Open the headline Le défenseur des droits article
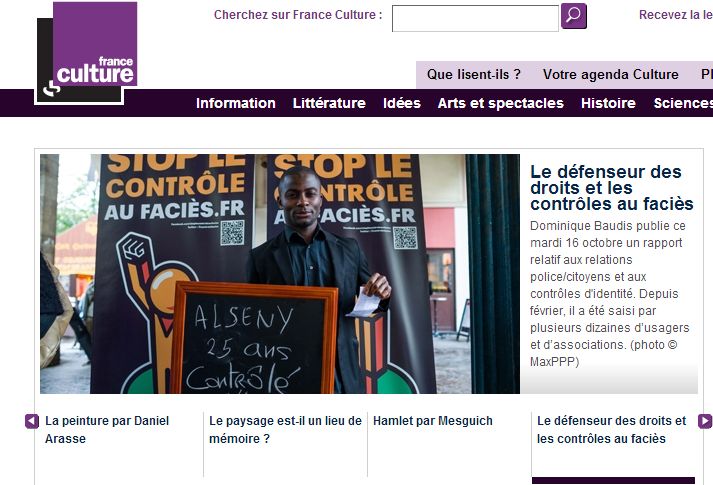 coord(612,188)
